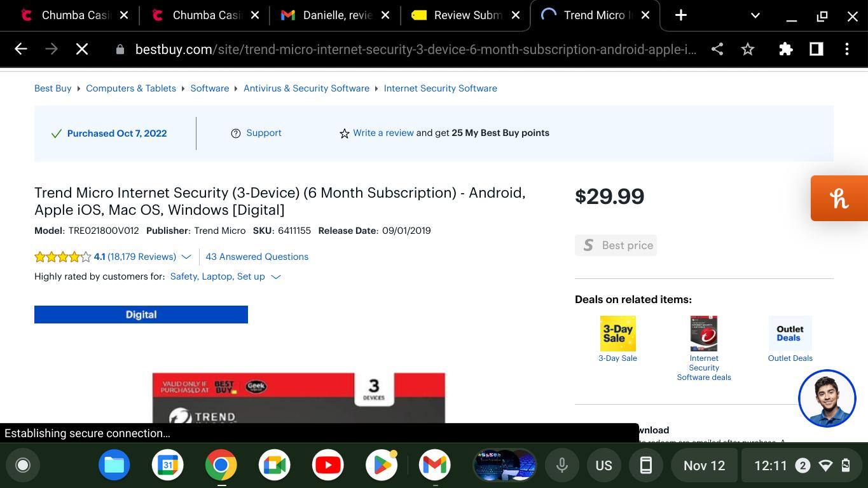The width and height of the screenshot is (868, 488).
Task: Select the Digital format button
Action: coord(141,315)
